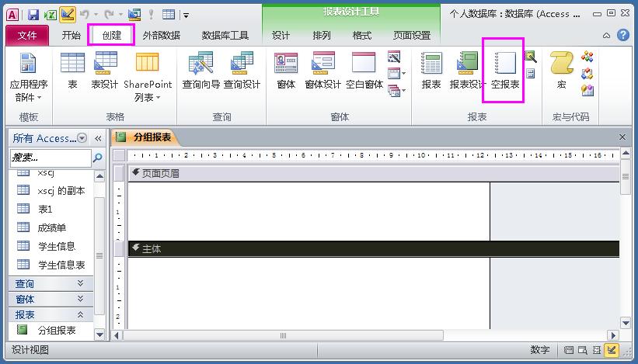Switch to Report View in status bar

tap(568, 350)
